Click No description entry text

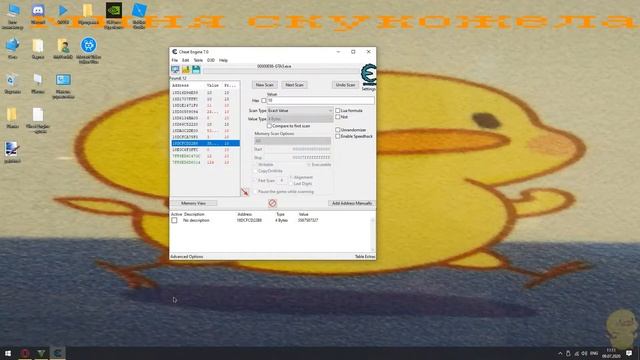click(196, 220)
